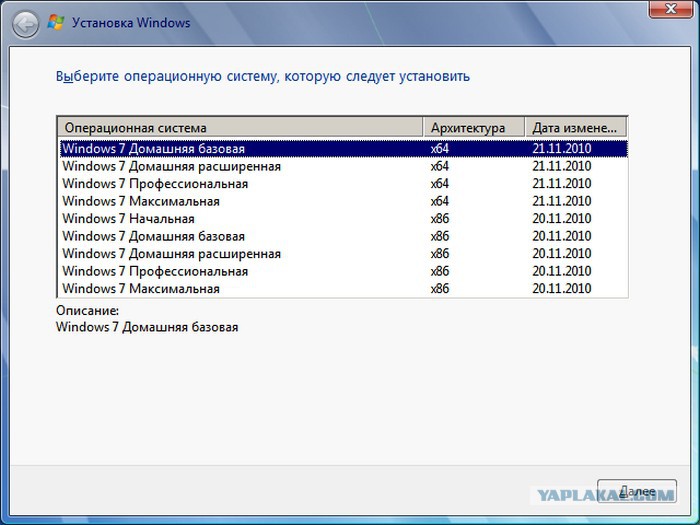This screenshot has height=525, width=700.
Task: Click the back arrow button
Action: tap(25, 25)
